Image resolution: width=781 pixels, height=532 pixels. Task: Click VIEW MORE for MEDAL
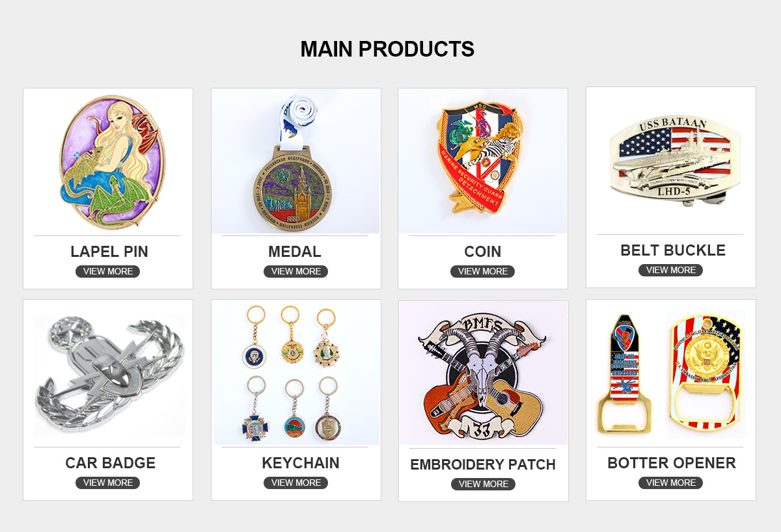tap(295, 271)
